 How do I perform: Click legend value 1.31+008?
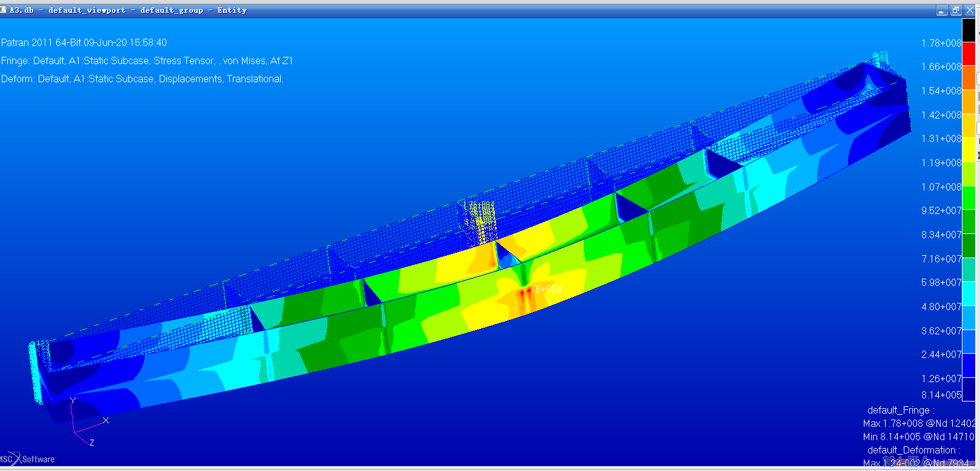coord(941,138)
